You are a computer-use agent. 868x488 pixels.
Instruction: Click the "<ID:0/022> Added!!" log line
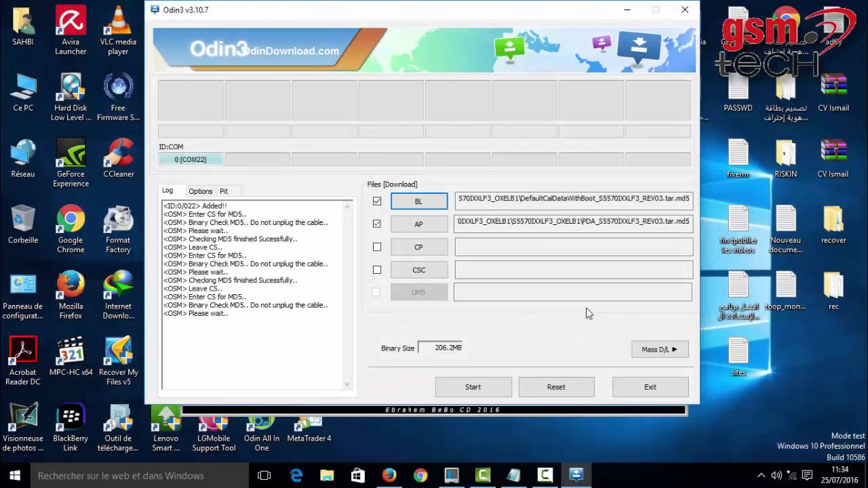coord(195,206)
